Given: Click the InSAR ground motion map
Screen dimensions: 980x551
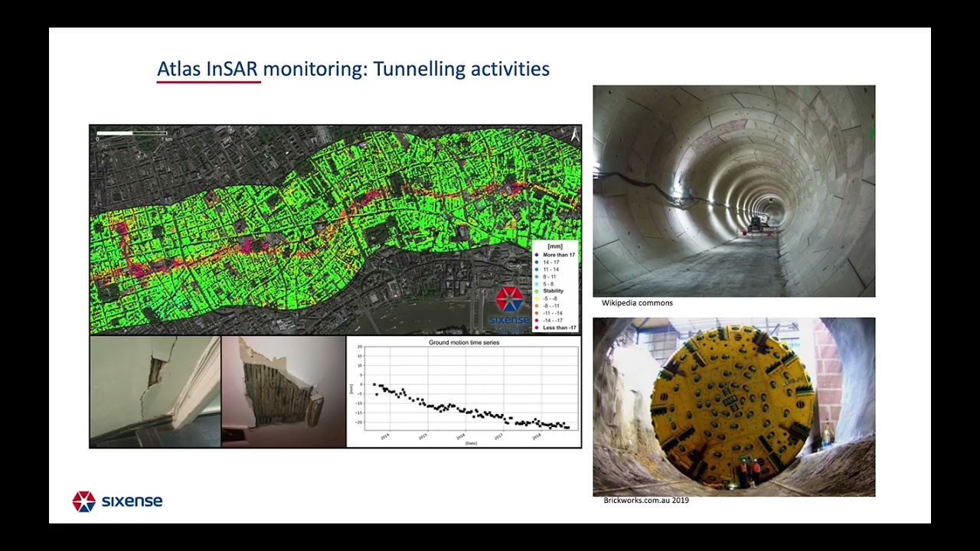Looking at the screenshot, I should pos(335,230).
